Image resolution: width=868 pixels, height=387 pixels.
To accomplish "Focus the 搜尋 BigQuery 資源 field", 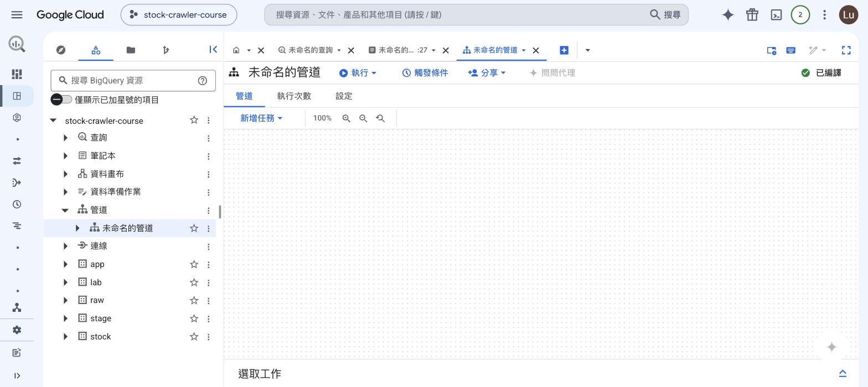I will (133, 81).
